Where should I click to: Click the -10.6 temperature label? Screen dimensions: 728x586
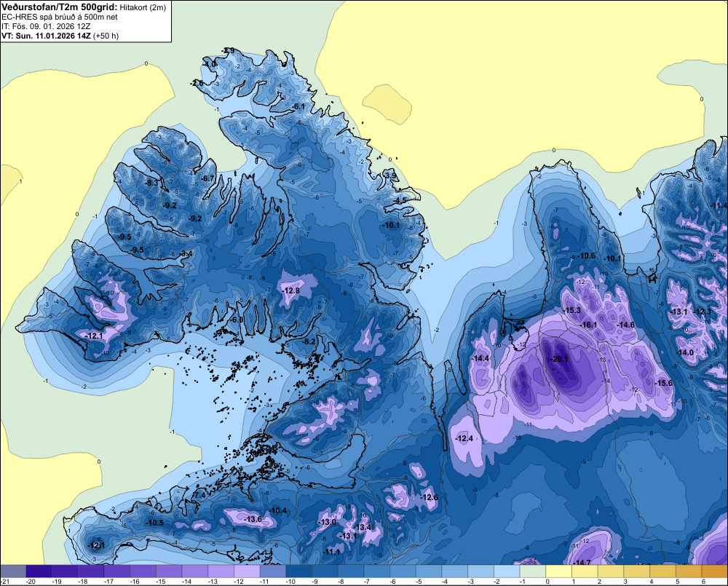click(x=585, y=256)
